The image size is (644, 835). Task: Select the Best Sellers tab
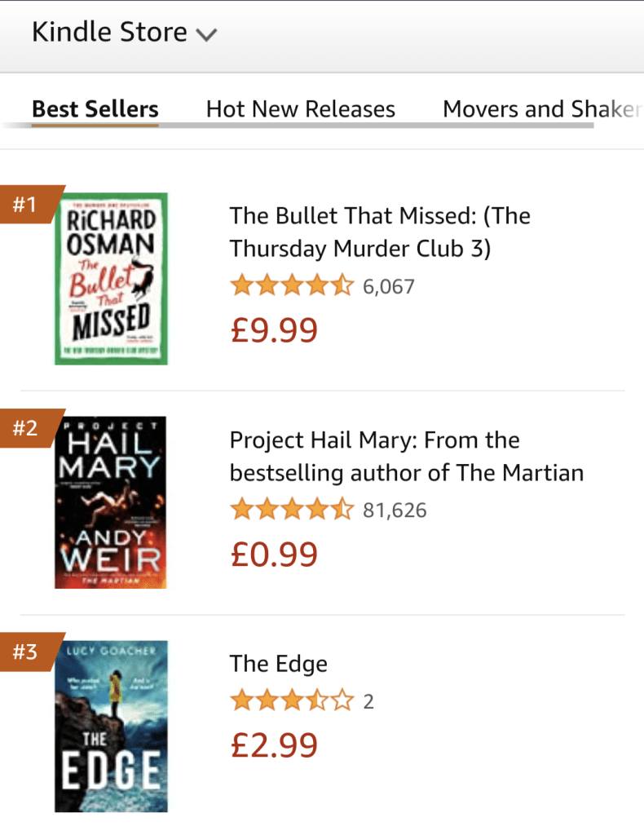tap(95, 109)
